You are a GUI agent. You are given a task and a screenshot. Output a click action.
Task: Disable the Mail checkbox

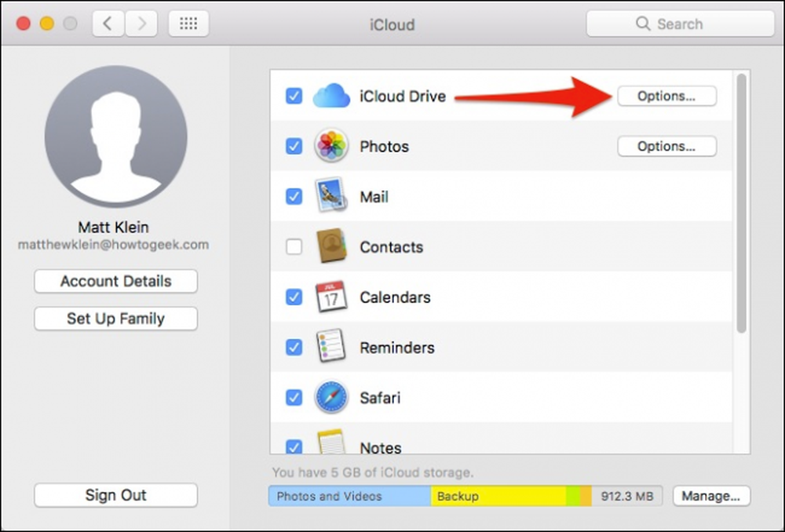click(294, 196)
